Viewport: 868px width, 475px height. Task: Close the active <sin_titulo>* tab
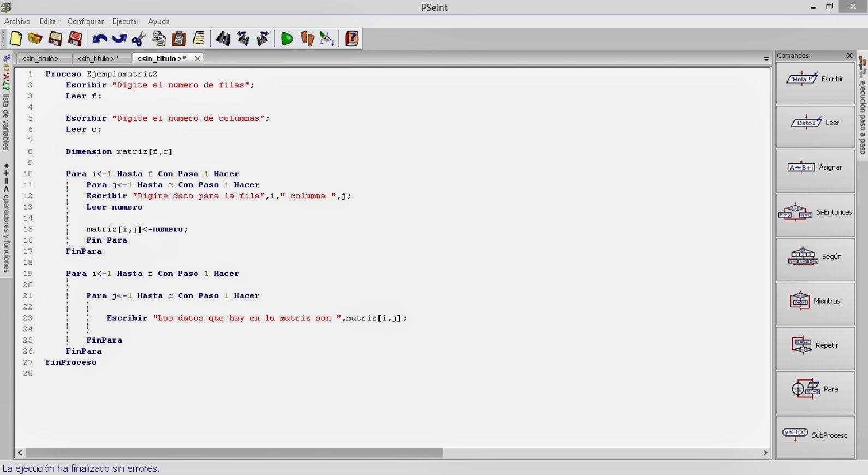(198, 58)
